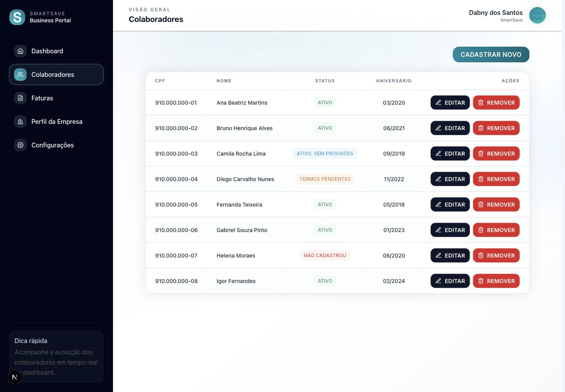
Task: Click the Configurações gear icon
Action: (20, 145)
